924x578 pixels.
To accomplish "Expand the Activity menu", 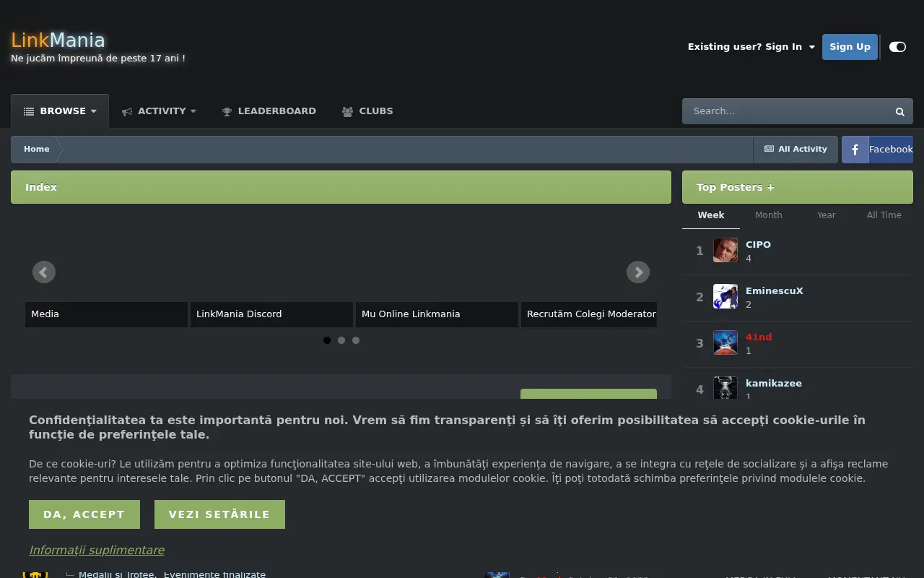I will point(159,111).
